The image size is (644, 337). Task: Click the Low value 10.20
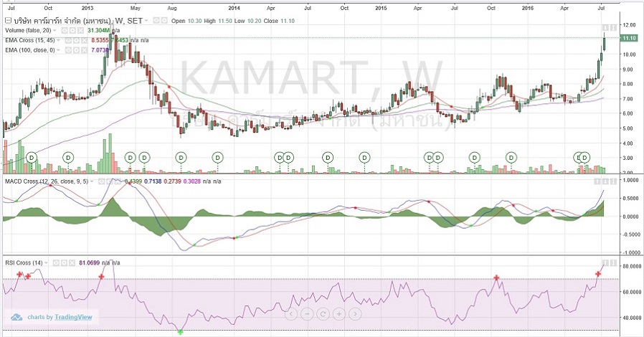pyautogui.click(x=253, y=21)
